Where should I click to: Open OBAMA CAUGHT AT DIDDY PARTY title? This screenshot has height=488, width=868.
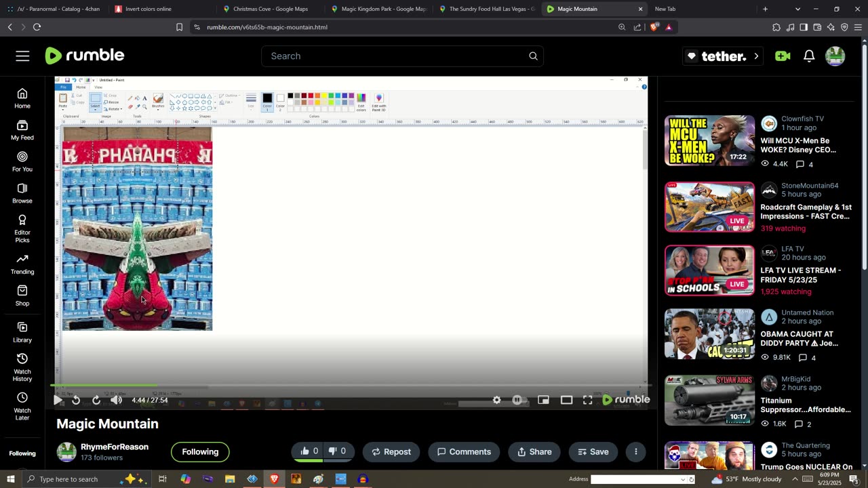(799, 339)
